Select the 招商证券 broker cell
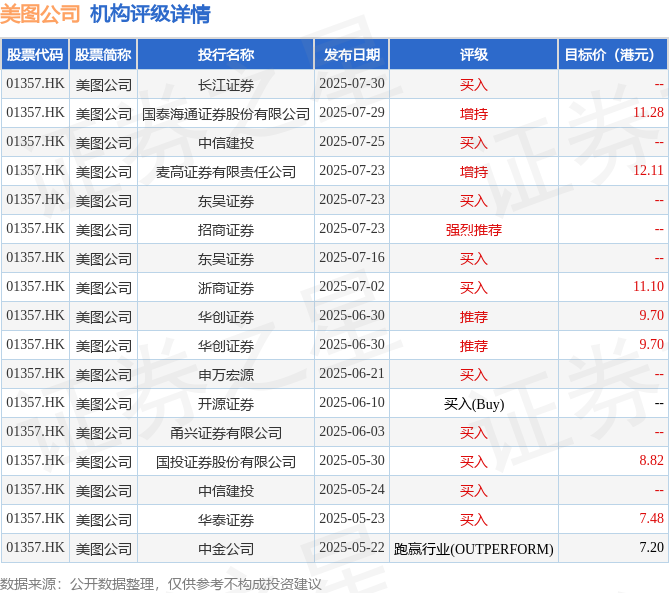This screenshot has width=669, height=593. (226, 230)
